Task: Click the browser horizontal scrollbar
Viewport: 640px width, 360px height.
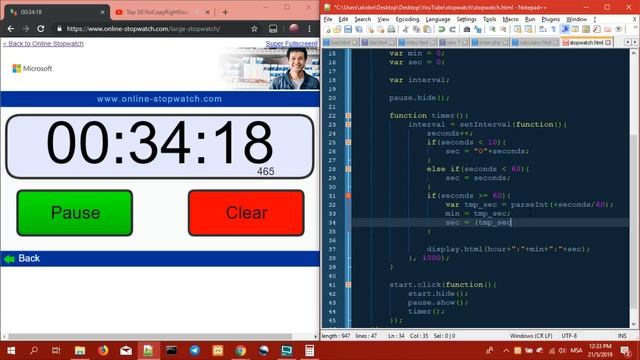Action: point(150,337)
